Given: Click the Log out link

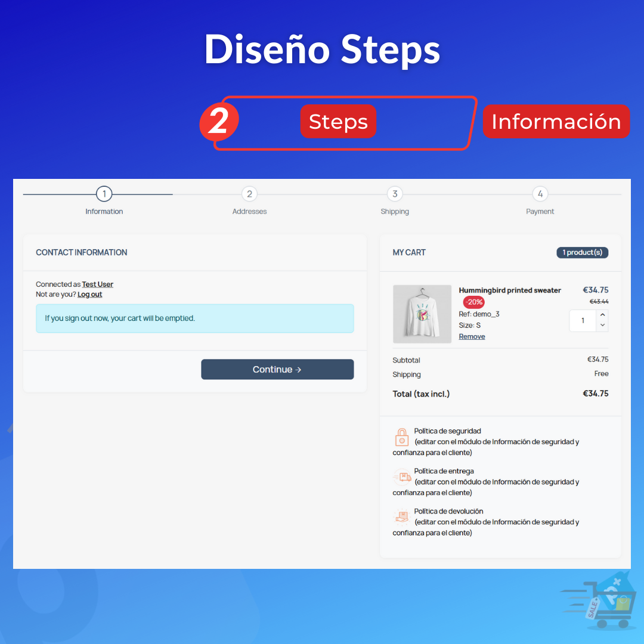Looking at the screenshot, I should pos(89,294).
